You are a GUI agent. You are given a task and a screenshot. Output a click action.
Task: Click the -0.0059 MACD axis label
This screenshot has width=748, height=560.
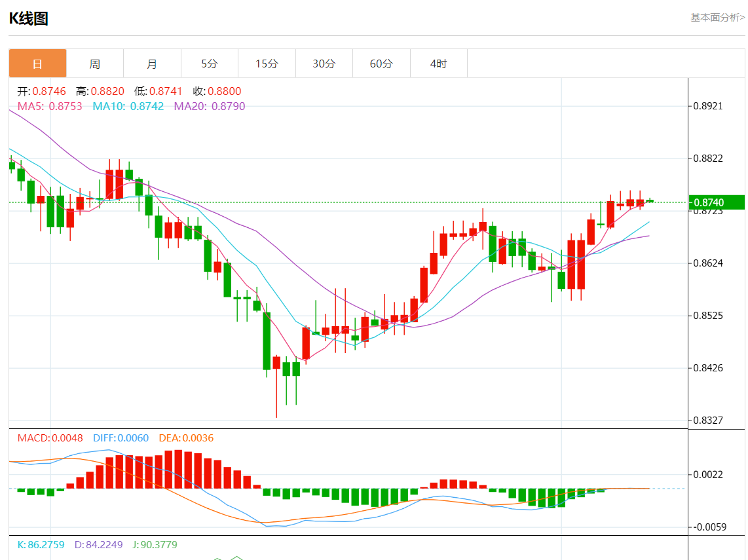(709, 527)
